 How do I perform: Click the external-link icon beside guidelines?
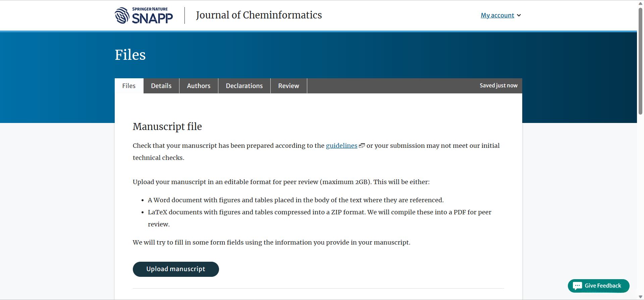pyautogui.click(x=362, y=146)
